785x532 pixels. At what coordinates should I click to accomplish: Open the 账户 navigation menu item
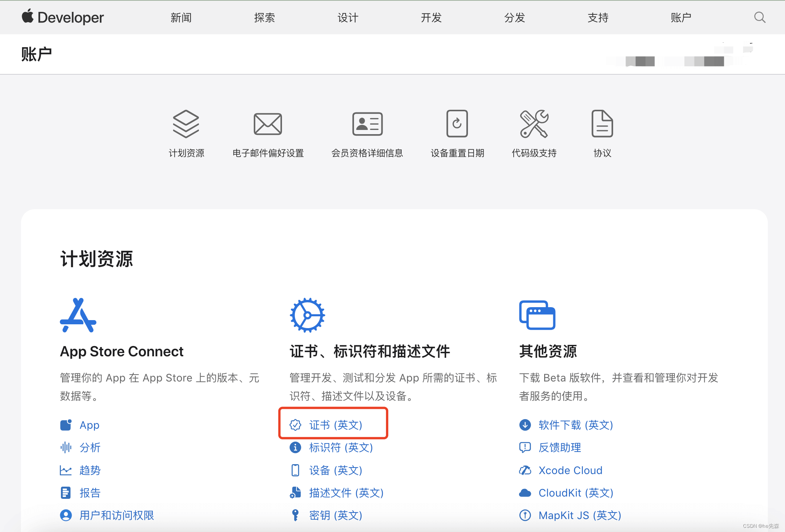click(681, 18)
